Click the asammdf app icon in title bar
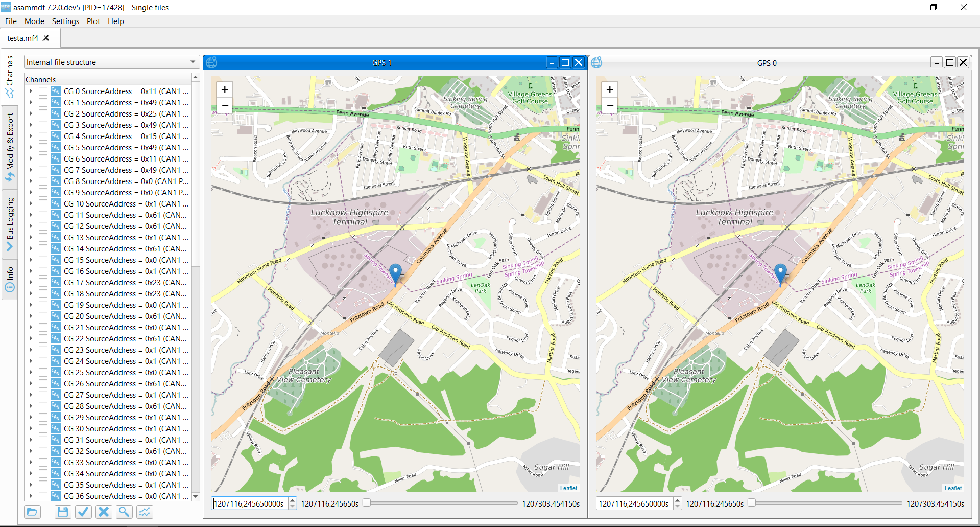This screenshot has width=980, height=527. pyautogui.click(x=6, y=7)
